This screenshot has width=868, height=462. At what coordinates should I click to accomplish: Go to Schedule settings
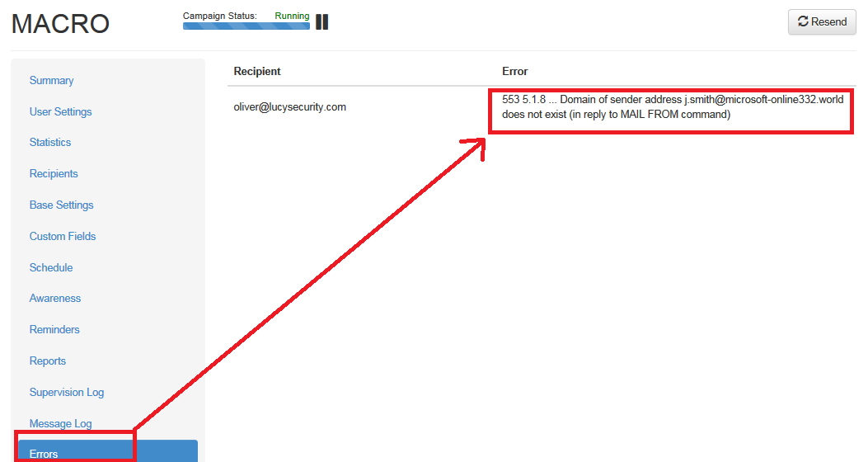pyautogui.click(x=51, y=267)
